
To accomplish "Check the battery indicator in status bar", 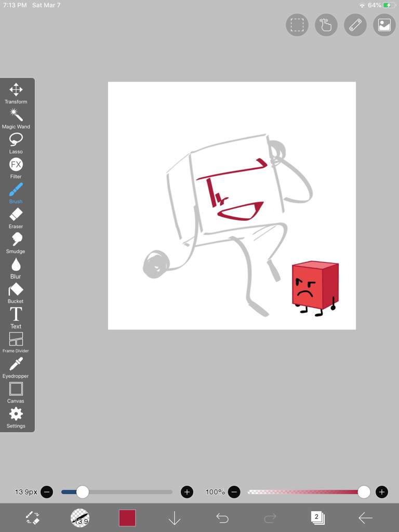I will pyautogui.click(x=389, y=5).
